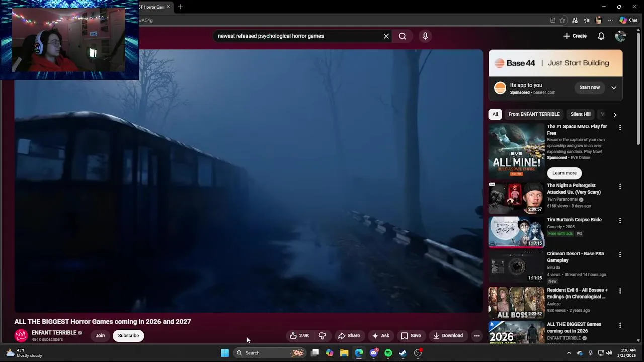Open EVE Online ad options menu
Screen dimensions: 644x362
pyautogui.click(x=620, y=128)
